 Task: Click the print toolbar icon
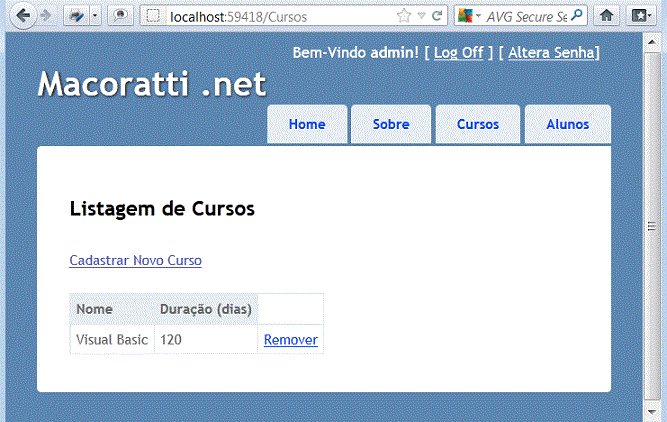click(x=77, y=16)
